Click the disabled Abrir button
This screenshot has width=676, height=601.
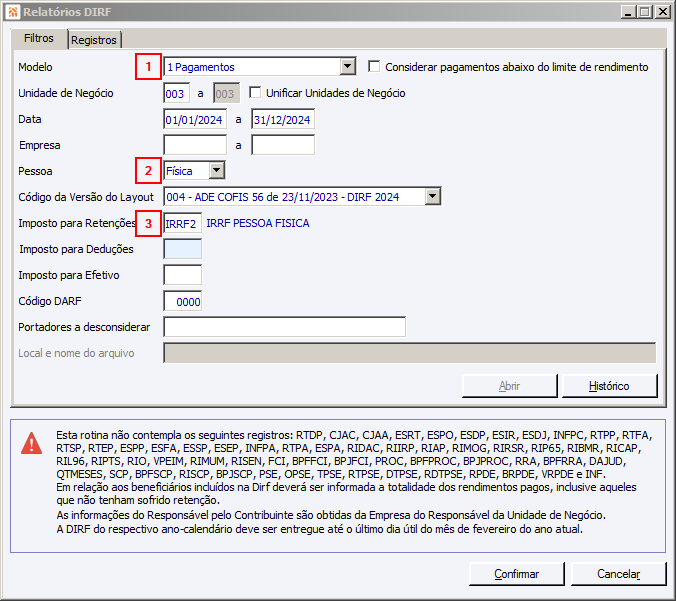pyautogui.click(x=510, y=386)
